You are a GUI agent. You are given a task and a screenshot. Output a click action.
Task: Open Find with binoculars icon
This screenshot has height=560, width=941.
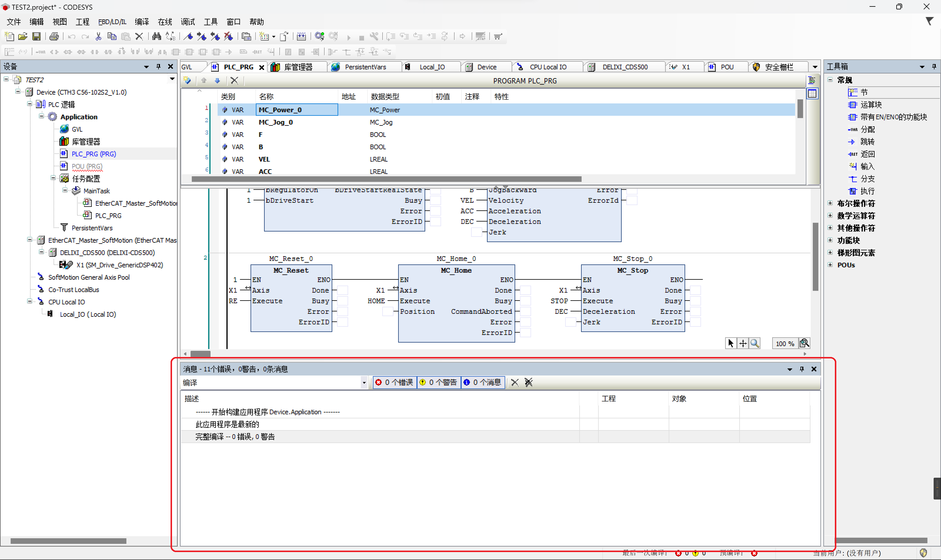click(157, 37)
